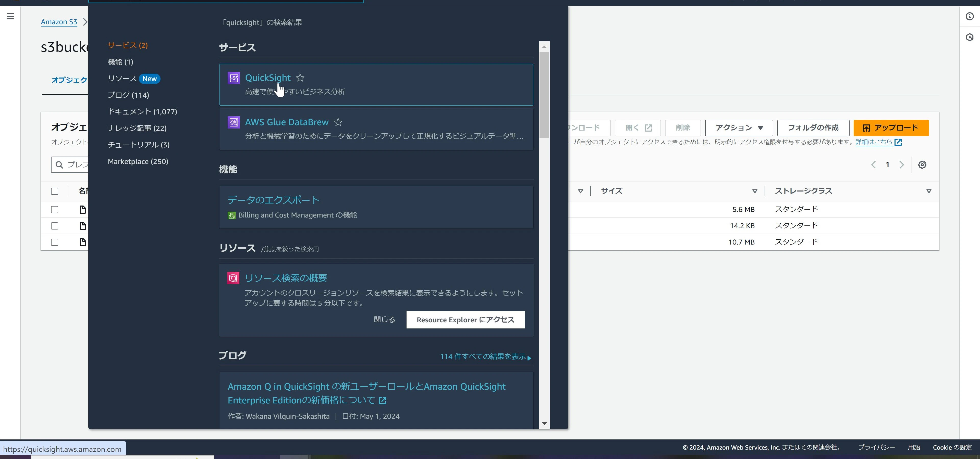Click the AWS Glue DataBrew service icon

[x=234, y=122]
